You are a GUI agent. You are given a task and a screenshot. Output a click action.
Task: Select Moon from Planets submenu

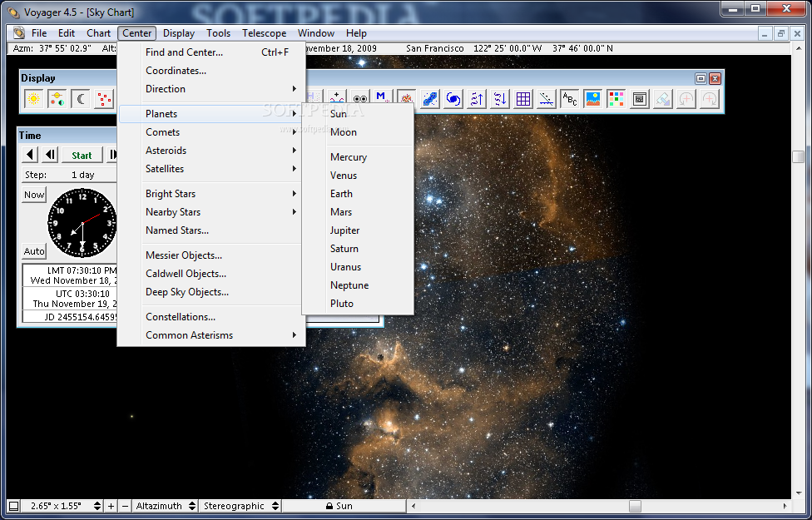(x=358, y=132)
